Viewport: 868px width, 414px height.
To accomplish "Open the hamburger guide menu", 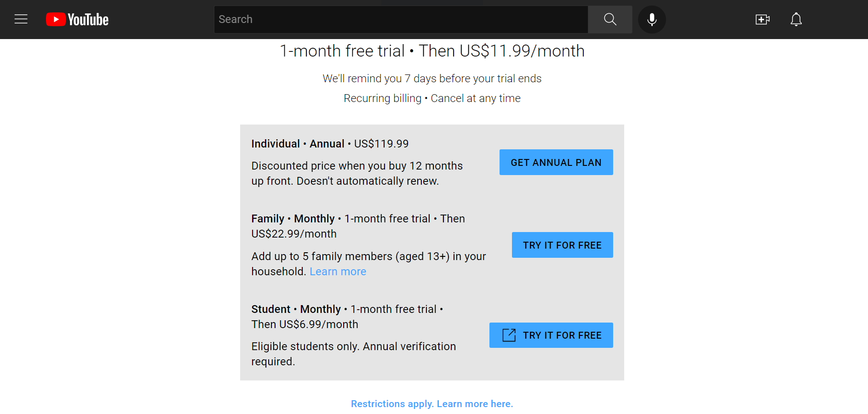I will pos(21,19).
